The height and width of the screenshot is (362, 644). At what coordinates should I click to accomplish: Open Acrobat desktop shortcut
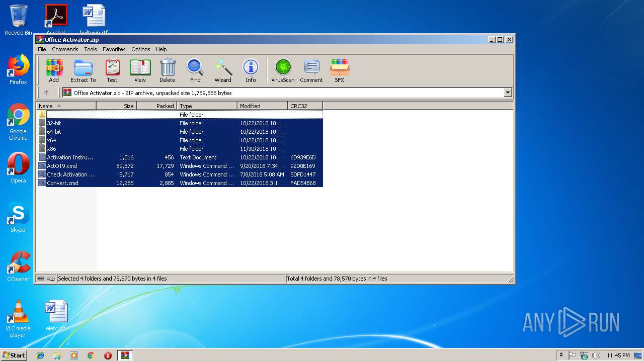[x=56, y=19]
